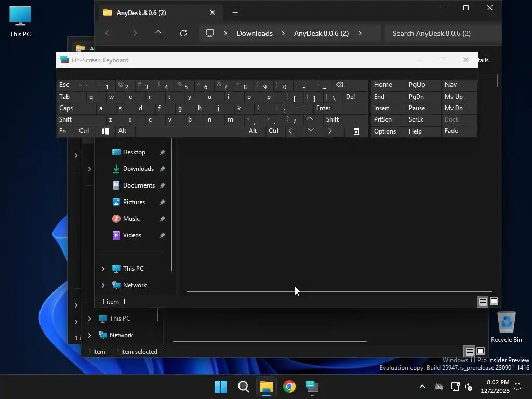Click the context menu key on On-Screen Keyboard
The height and width of the screenshot is (399, 532).
point(356,131)
